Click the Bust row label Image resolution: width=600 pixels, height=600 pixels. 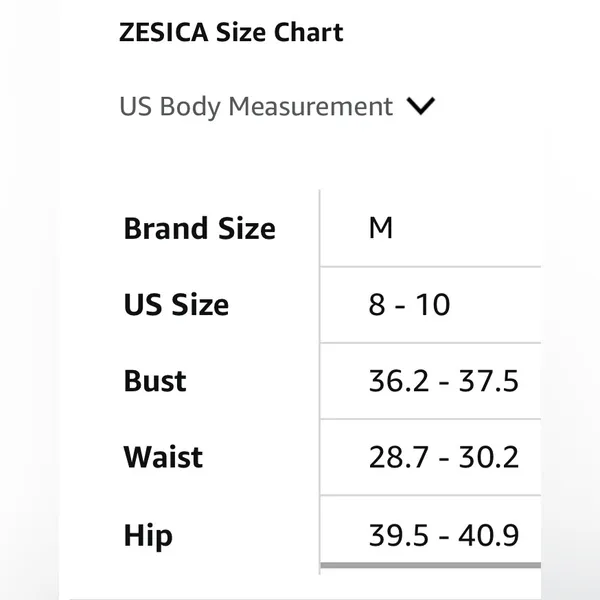[155, 381]
